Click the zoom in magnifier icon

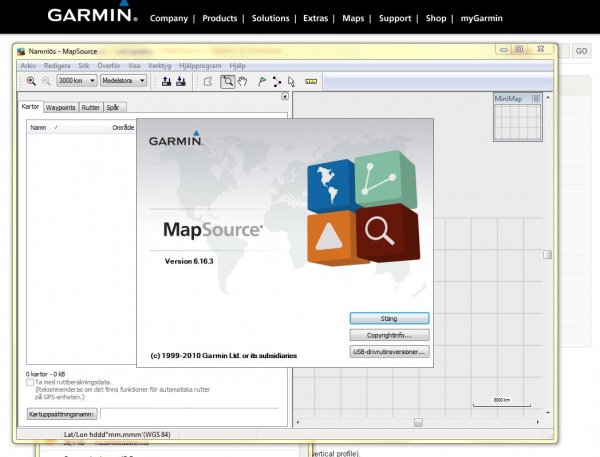coord(31,81)
